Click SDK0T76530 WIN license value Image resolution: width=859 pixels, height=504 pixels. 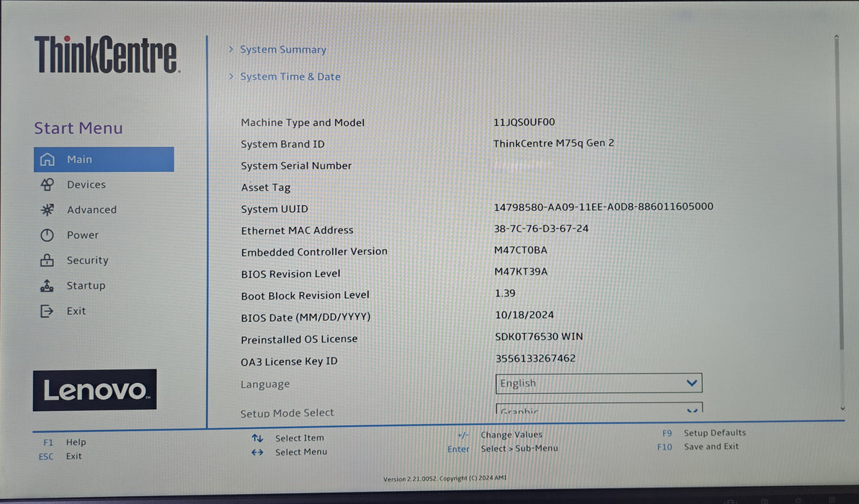pyautogui.click(x=539, y=336)
